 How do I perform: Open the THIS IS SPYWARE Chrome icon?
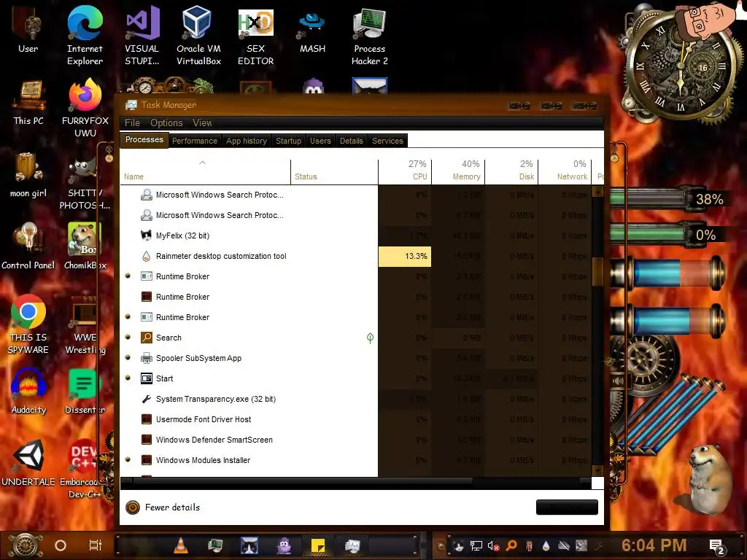pos(28,324)
